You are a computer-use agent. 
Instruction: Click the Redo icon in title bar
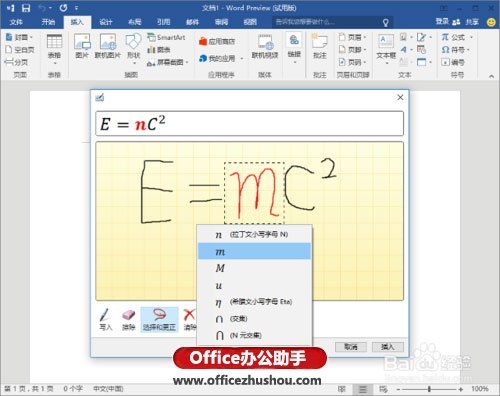click(x=63, y=8)
